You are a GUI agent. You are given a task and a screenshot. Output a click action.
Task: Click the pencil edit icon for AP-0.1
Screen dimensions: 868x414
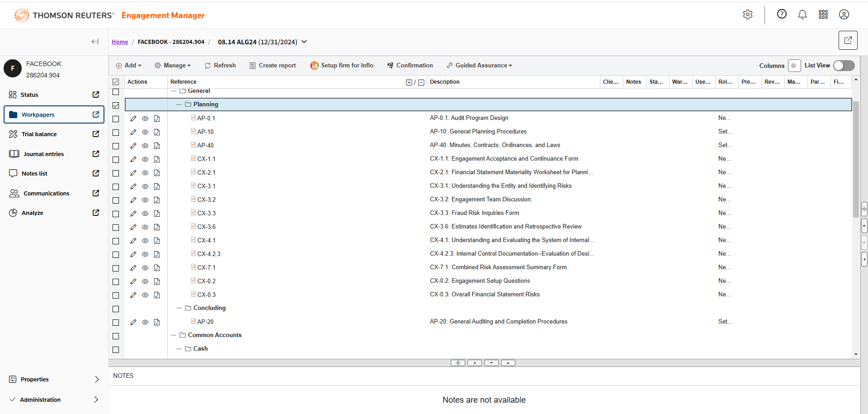[133, 119]
